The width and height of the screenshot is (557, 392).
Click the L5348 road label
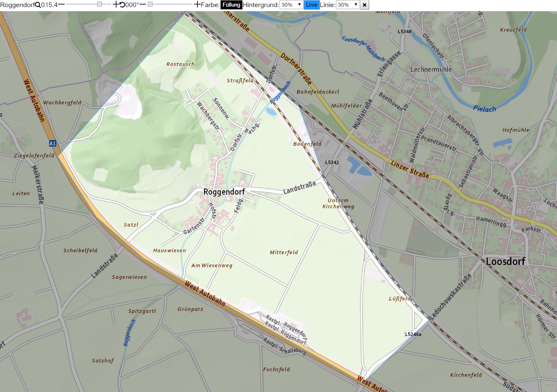[405, 31]
